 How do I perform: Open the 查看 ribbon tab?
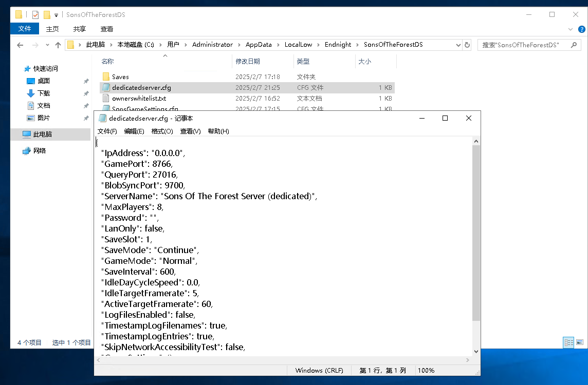[x=107, y=29]
